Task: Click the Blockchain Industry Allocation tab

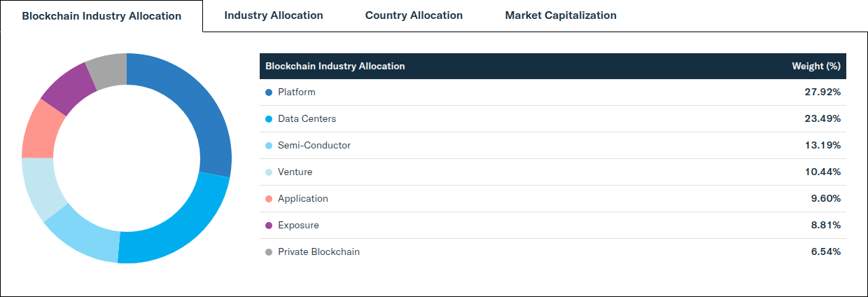Action: pyautogui.click(x=101, y=16)
